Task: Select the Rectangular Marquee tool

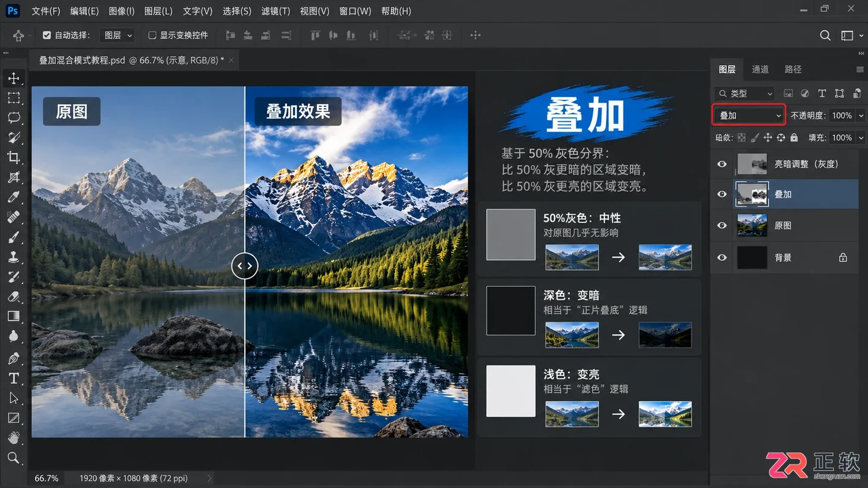Action: (13, 98)
